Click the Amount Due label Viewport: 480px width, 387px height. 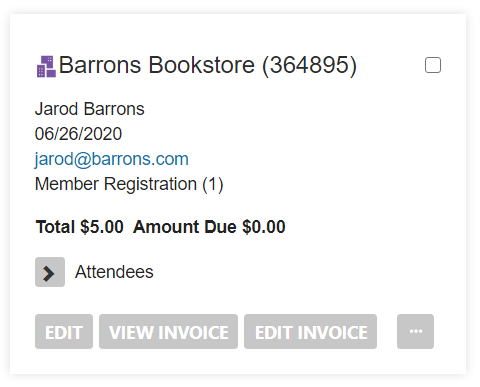click(185, 227)
